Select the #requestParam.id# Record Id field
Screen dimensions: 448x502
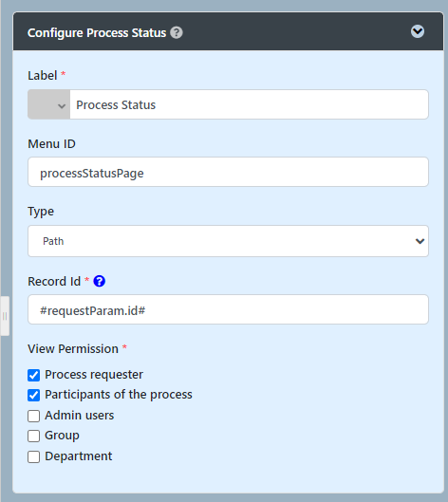coord(228,309)
